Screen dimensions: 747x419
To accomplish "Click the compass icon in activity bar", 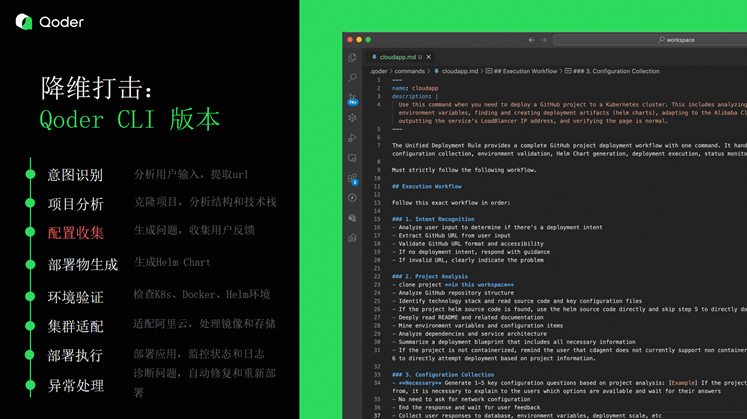I will (352, 198).
